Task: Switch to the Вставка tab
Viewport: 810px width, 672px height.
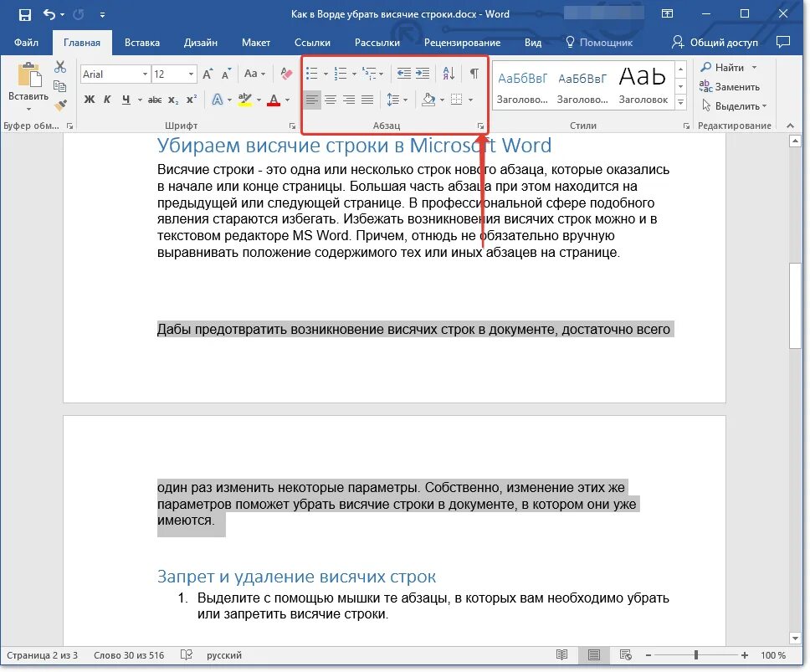Action: 142,43
